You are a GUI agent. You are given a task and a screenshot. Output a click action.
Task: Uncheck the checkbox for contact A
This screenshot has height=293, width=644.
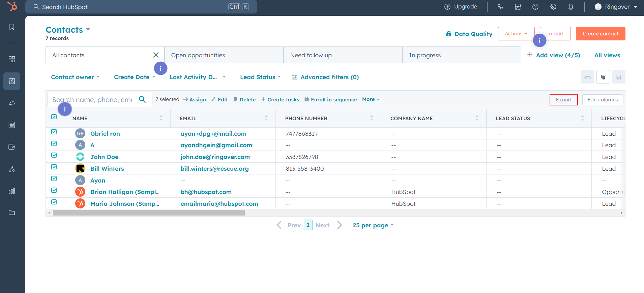[54, 143]
